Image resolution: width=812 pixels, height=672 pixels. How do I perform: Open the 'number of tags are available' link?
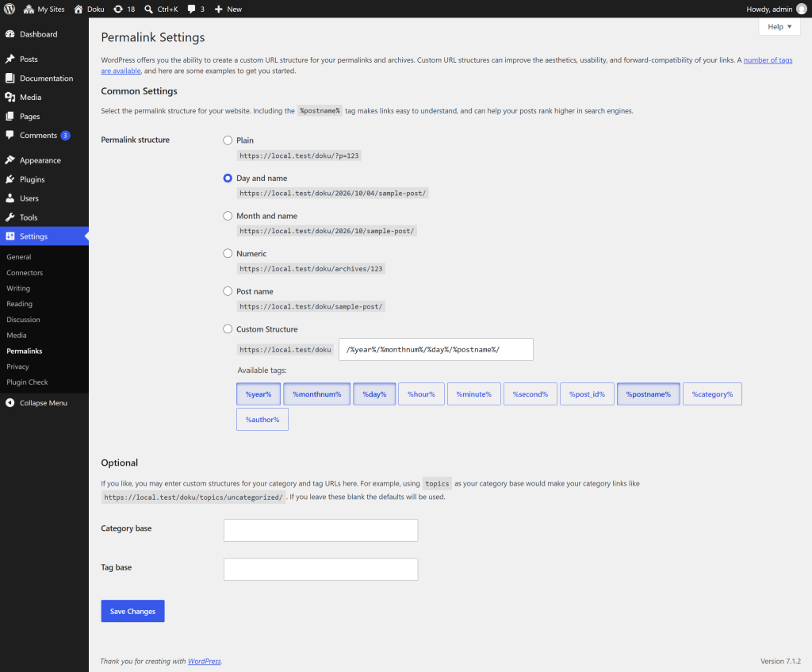pyautogui.click(x=768, y=60)
